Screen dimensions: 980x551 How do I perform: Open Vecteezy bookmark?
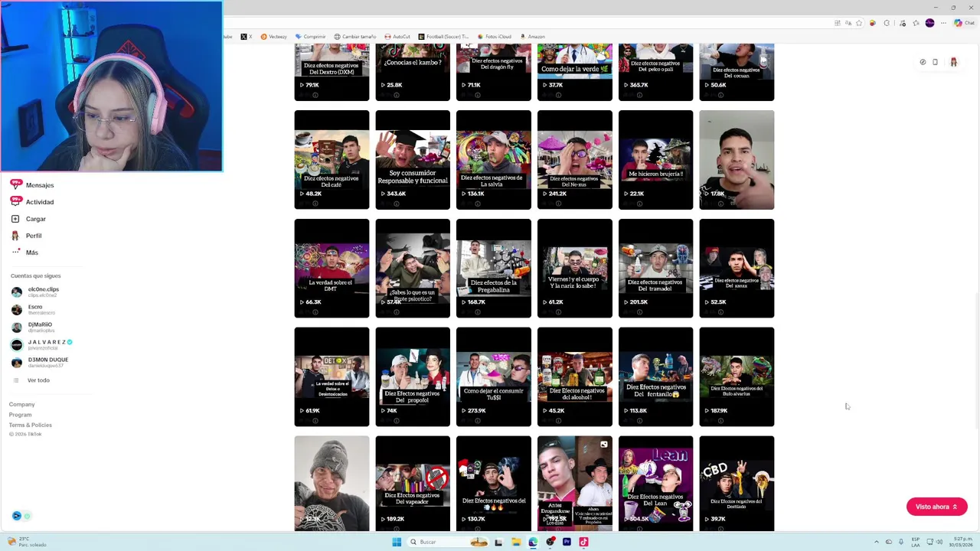click(x=273, y=36)
